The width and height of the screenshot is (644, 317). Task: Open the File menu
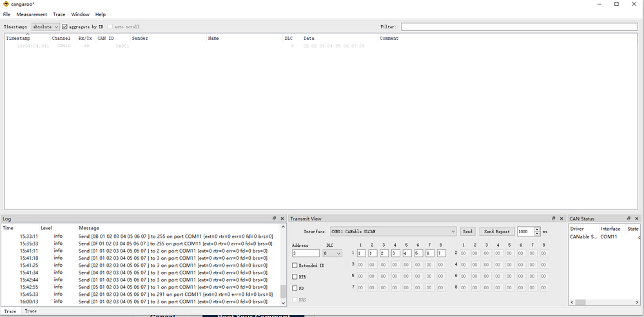tap(6, 14)
